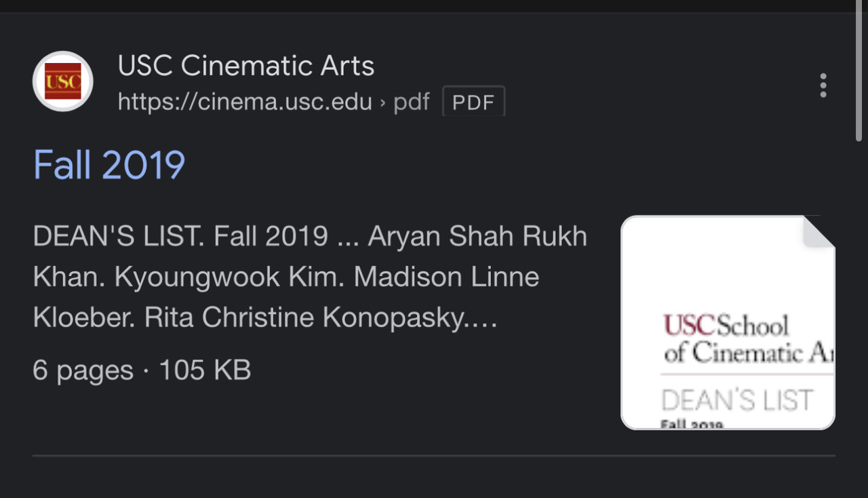This screenshot has width=868, height=498.
Task: Click the PDF badge next to URL
Action: (473, 102)
